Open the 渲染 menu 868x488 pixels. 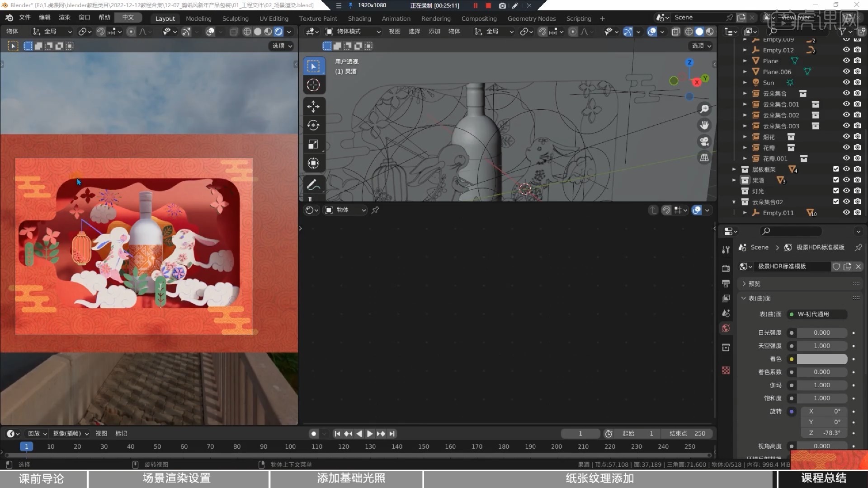[x=65, y=17]
